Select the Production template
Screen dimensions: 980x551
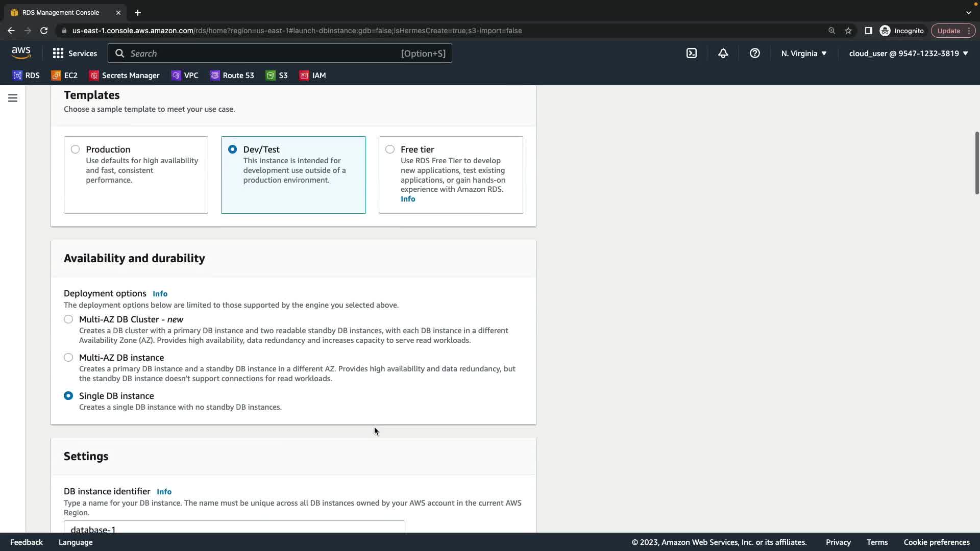[76, 149]
